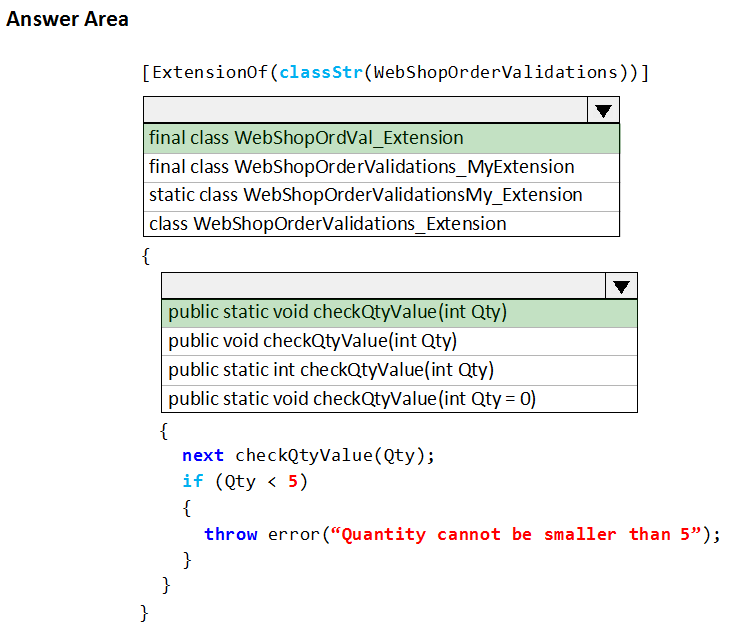
Task: Click the 'classStr' keyword in attribute
Action: pos(321,72)
